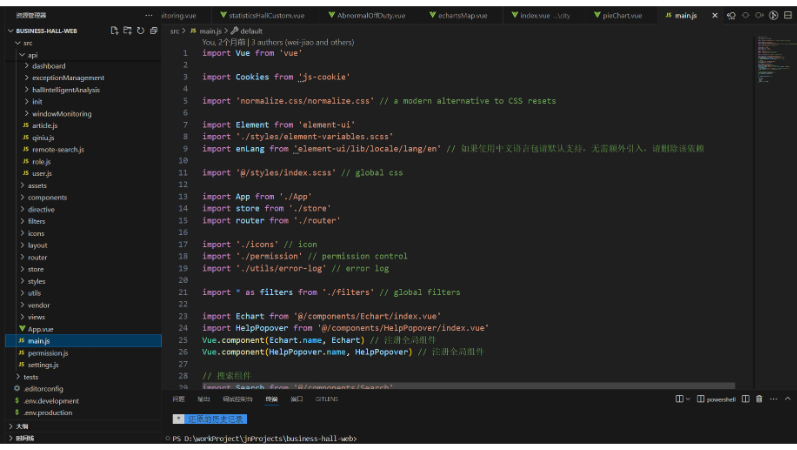Screen dimensions: 797x450
Task: Open the Ports (端口) panel tab
Action: [297, 399]
